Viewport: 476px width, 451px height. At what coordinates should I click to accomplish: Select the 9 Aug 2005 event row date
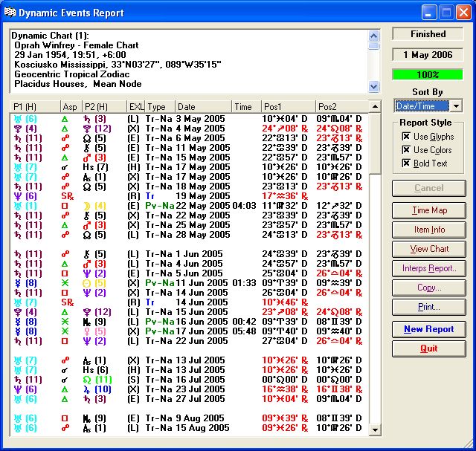(x=199, y=418)
